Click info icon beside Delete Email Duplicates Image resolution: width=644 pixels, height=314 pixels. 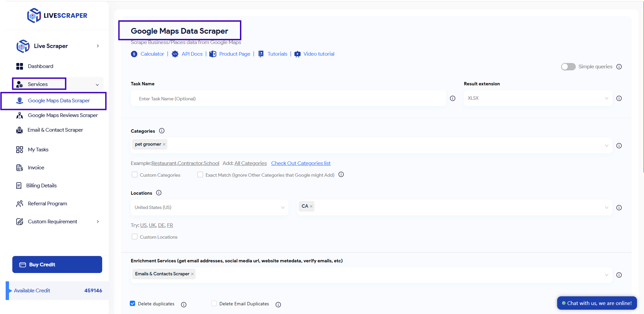[278, 305]
